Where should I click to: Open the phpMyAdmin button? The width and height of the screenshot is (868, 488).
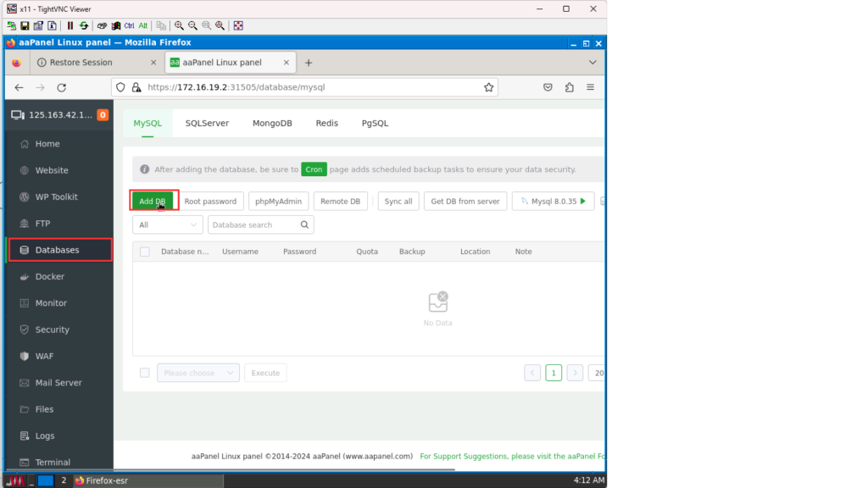coord(278,202)
